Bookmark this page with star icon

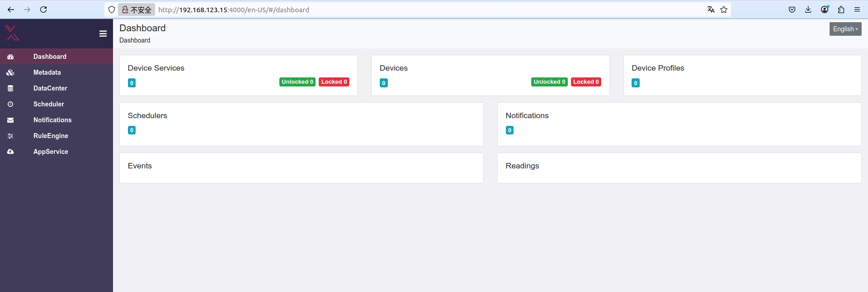coord(724,10)
